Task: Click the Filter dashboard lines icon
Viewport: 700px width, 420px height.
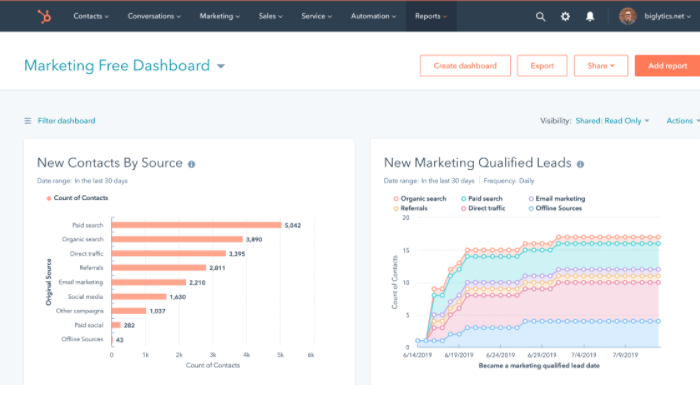Action: click(28, 121)
